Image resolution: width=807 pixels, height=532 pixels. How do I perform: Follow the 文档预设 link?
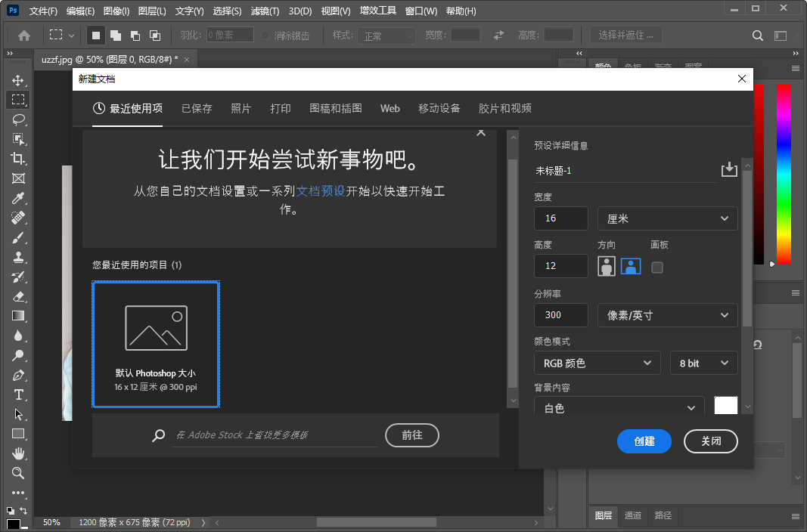click(320, 191)
